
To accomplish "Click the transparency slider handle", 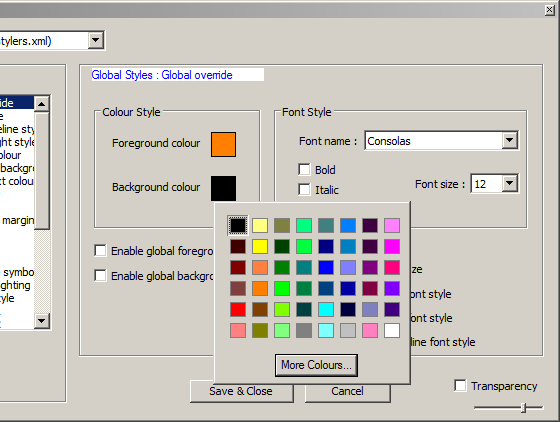I will (524, 408).
